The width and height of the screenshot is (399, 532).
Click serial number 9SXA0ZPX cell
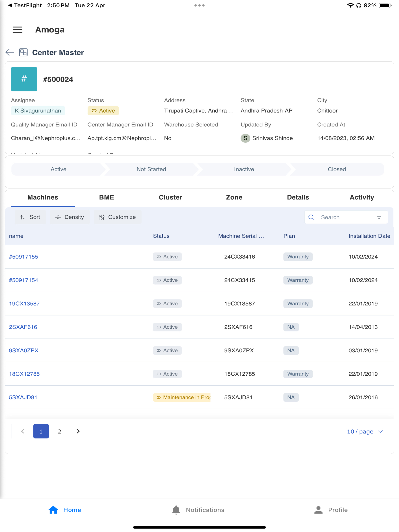click(x=239, y=351)
